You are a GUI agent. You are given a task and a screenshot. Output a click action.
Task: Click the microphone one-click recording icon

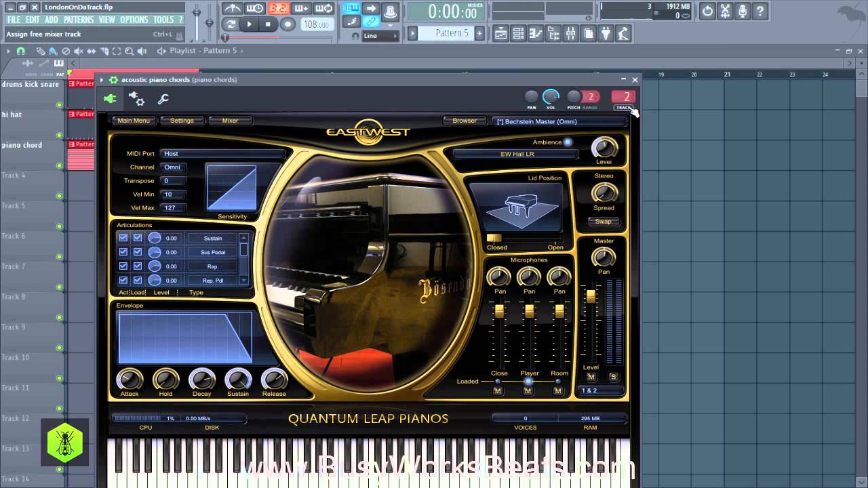pyautogui.click(x=743, y=11)
